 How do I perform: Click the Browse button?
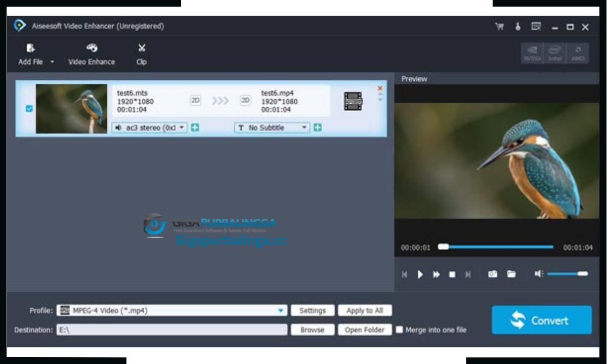coord(313,330)
